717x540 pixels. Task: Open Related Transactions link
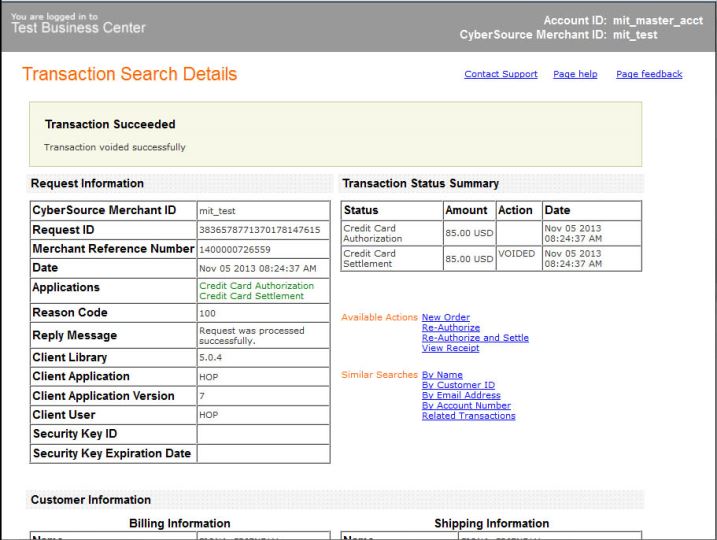pyautogui.click(x=468, y=416)
